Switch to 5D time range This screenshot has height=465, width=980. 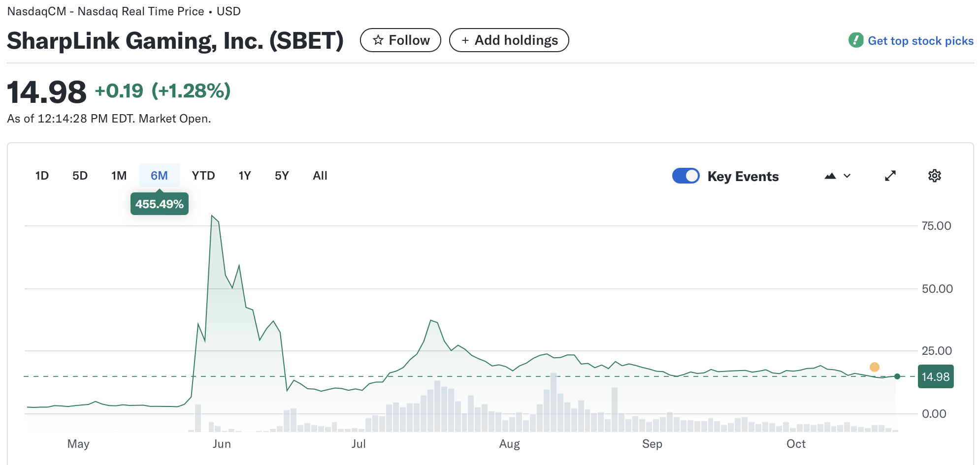(80, 176)
